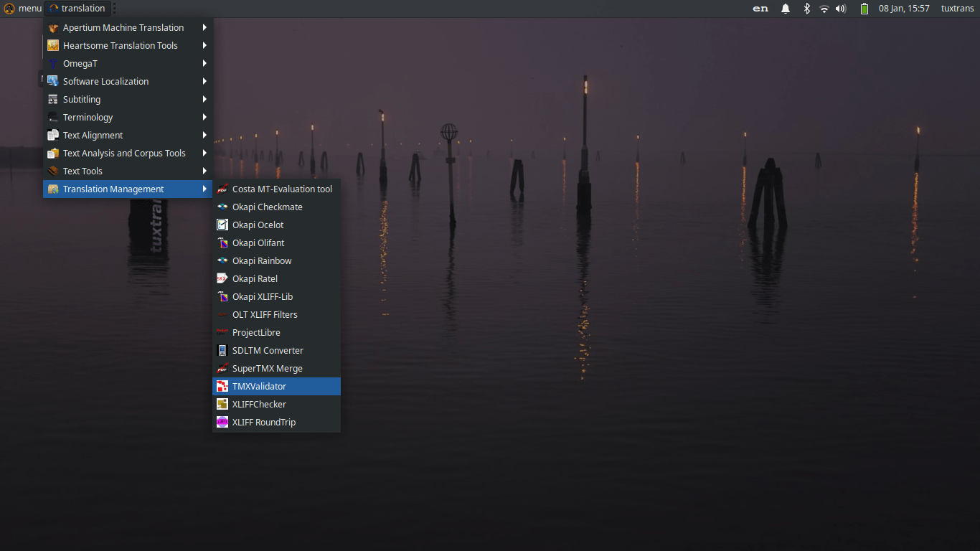980x551 pixels.
Task: Click Okapi XLIFF-Lib label text
Action: point(263,297)
